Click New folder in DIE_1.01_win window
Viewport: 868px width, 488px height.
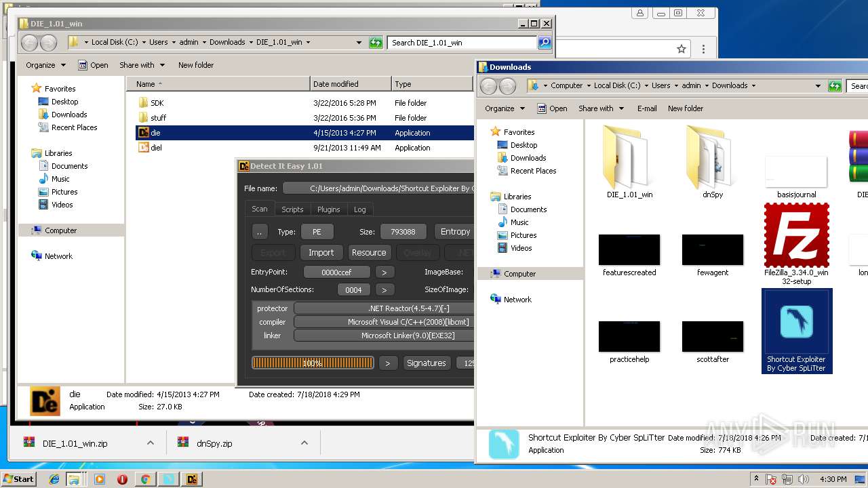(196, 65)
